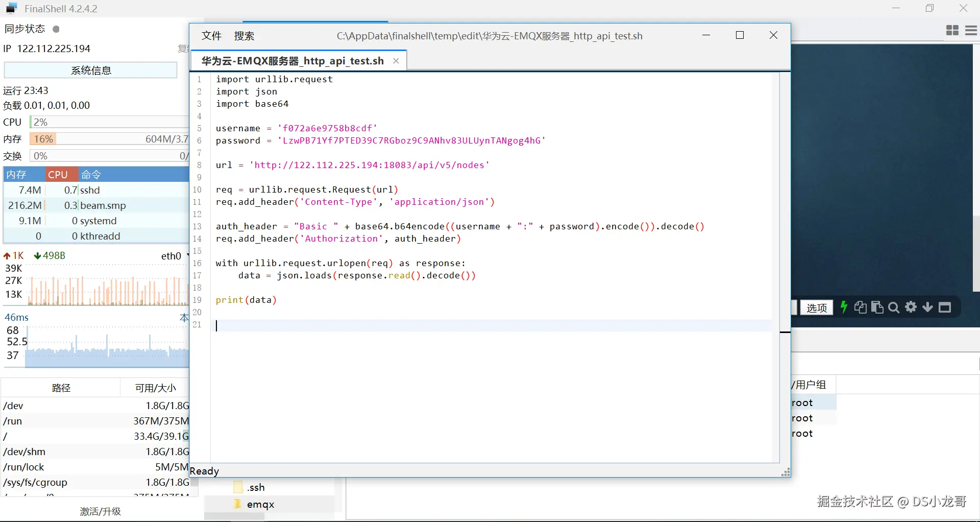This screenshot has width=980, height=522.
Task: Open terminal settings gear icon
Action: 911,307
